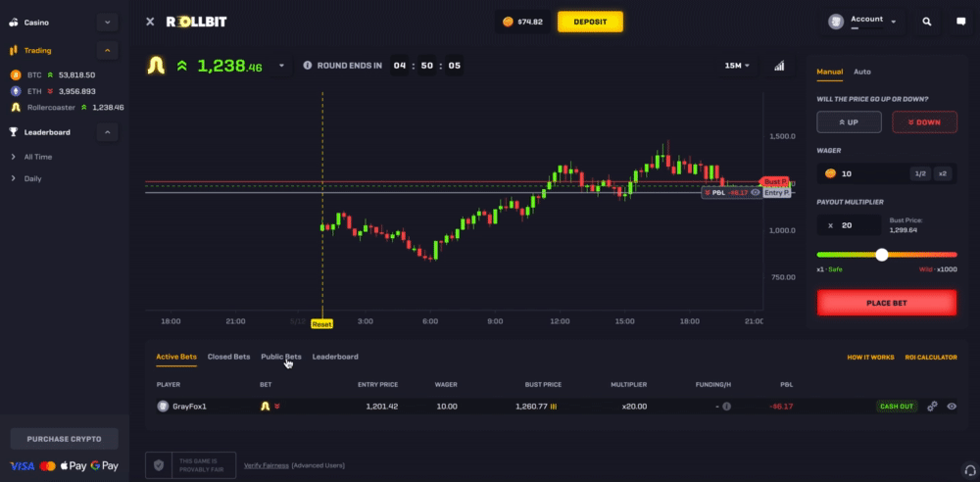Click the round info icon
Screen dimensions: 980x482
click(x=307, y=66)
